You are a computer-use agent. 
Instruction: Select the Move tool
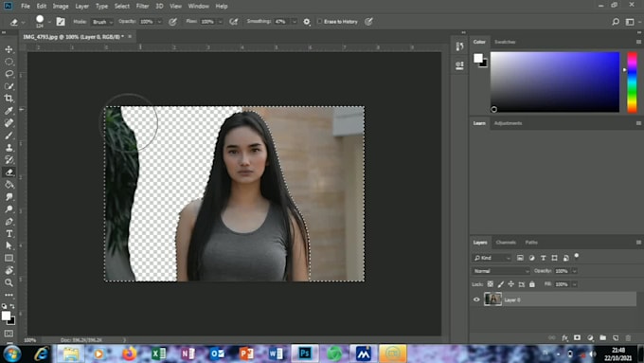(9, 49)
